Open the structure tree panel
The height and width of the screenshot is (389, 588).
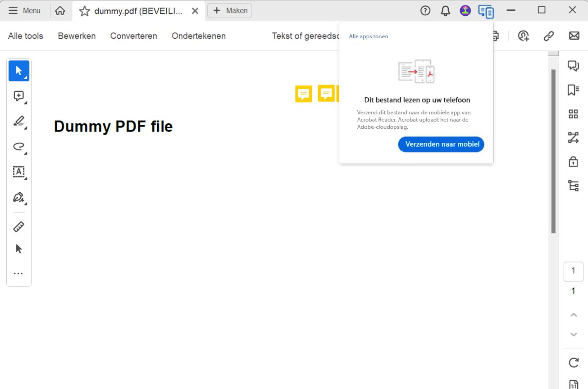[573, 185]
